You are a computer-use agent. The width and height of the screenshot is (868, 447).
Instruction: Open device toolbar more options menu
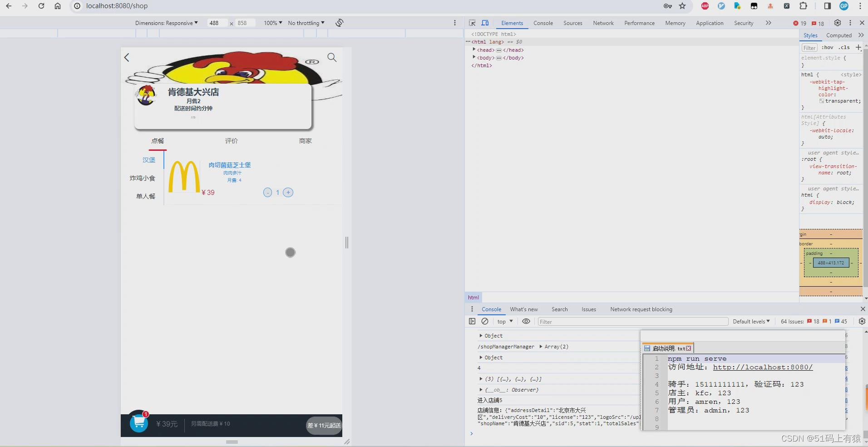coord(455,23)
